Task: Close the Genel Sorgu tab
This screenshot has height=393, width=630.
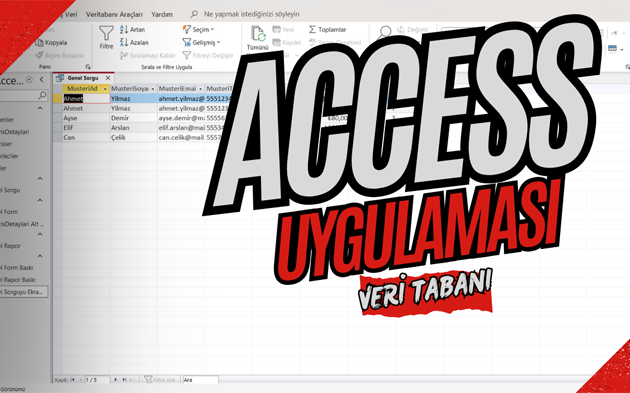Action: pos(108,78)
